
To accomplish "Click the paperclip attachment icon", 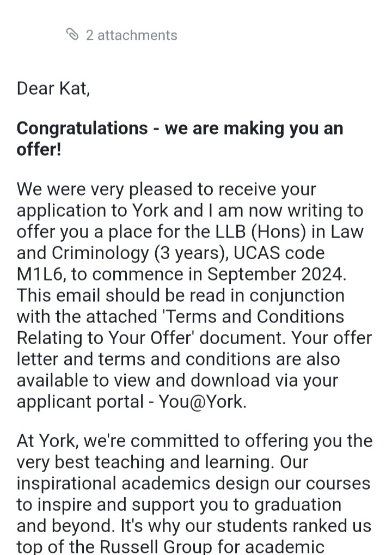I will (72, 35).
